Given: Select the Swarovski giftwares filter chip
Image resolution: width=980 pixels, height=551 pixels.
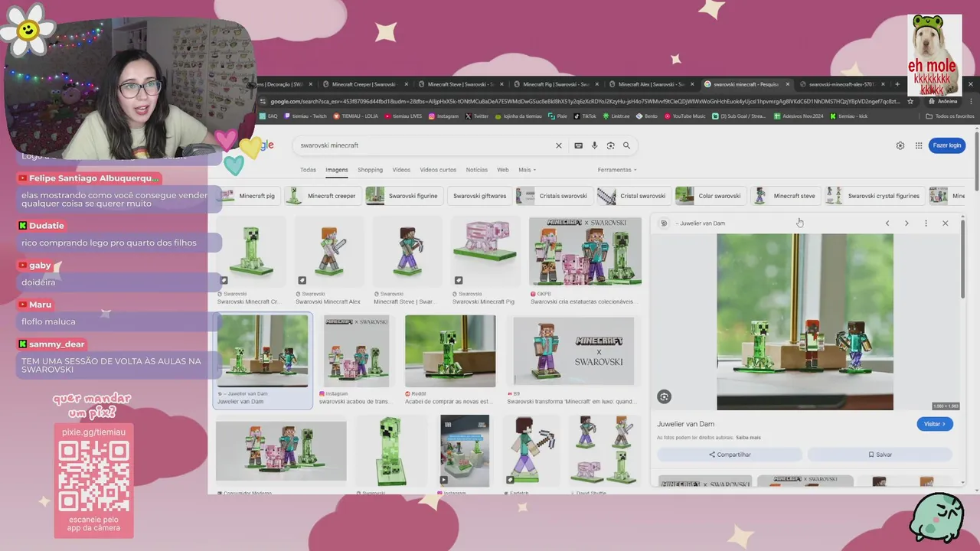Looking at the screenshot, I should (479, 196).
